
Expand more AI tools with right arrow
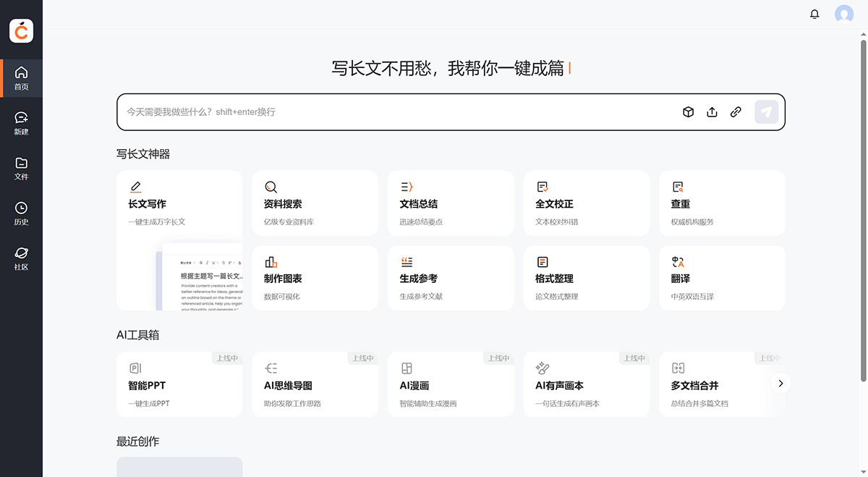[780, 383]
